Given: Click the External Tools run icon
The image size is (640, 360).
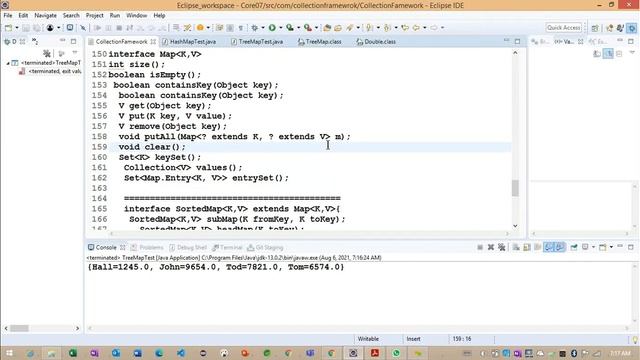Looking at the screenshot, I should (308, 28).
